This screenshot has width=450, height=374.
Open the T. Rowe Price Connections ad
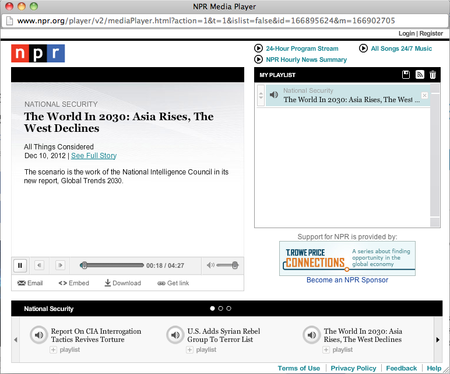click(x=347, y=258)
